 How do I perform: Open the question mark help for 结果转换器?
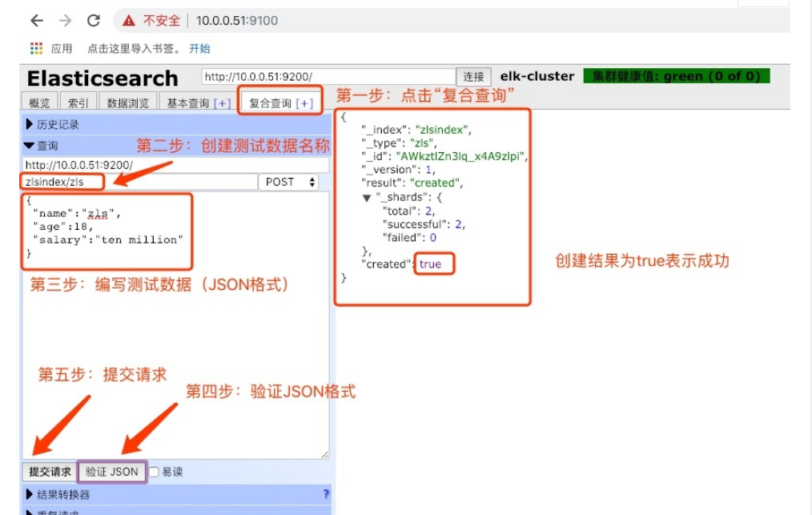point(326,493)
